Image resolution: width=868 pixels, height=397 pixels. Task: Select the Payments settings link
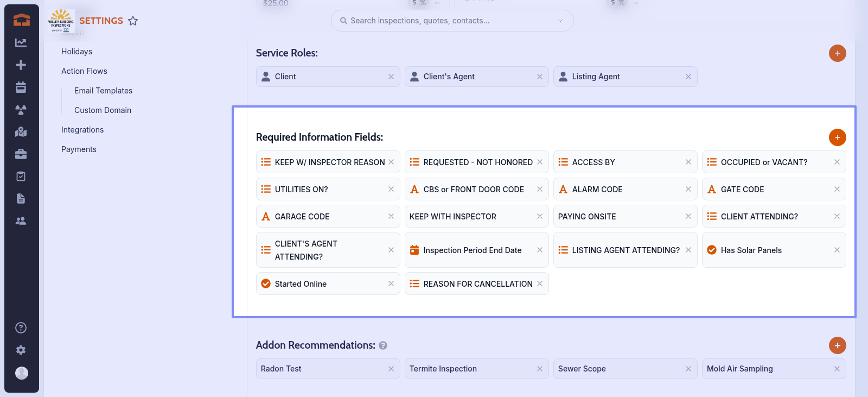click(79, 149)
